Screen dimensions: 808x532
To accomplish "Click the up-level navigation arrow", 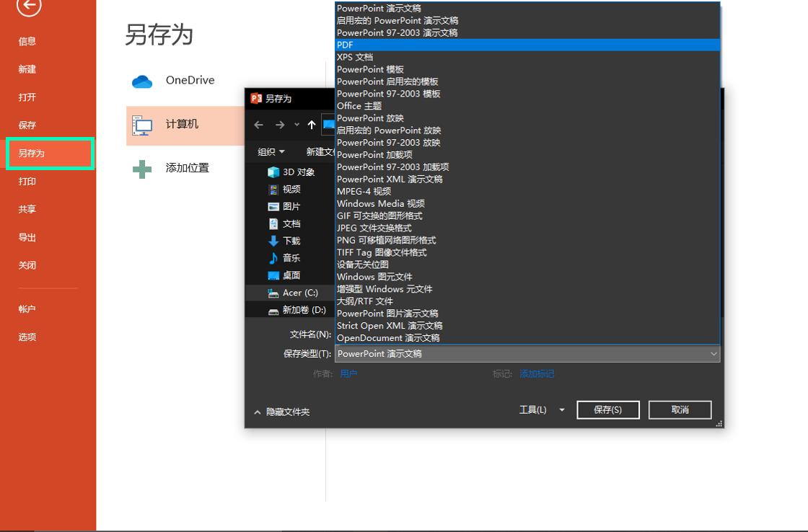I will (x=311, y=125).
